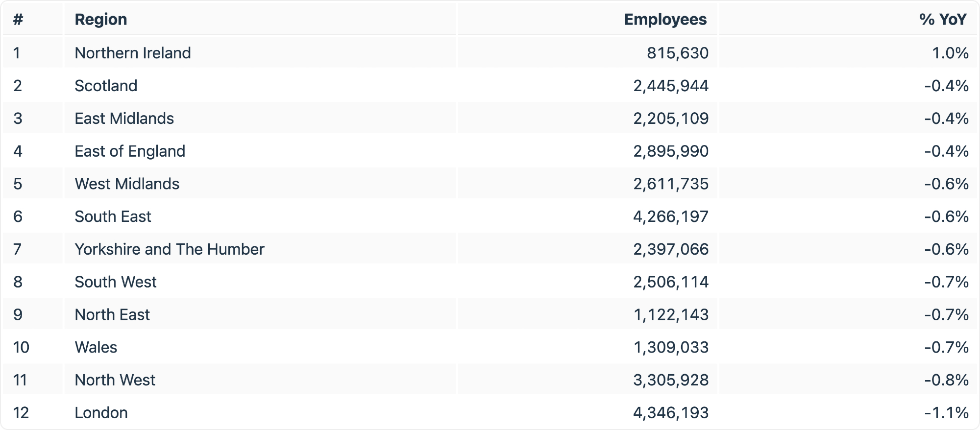Click the % YoY column header
980x430 pixels.
click(x=942, y=20)
